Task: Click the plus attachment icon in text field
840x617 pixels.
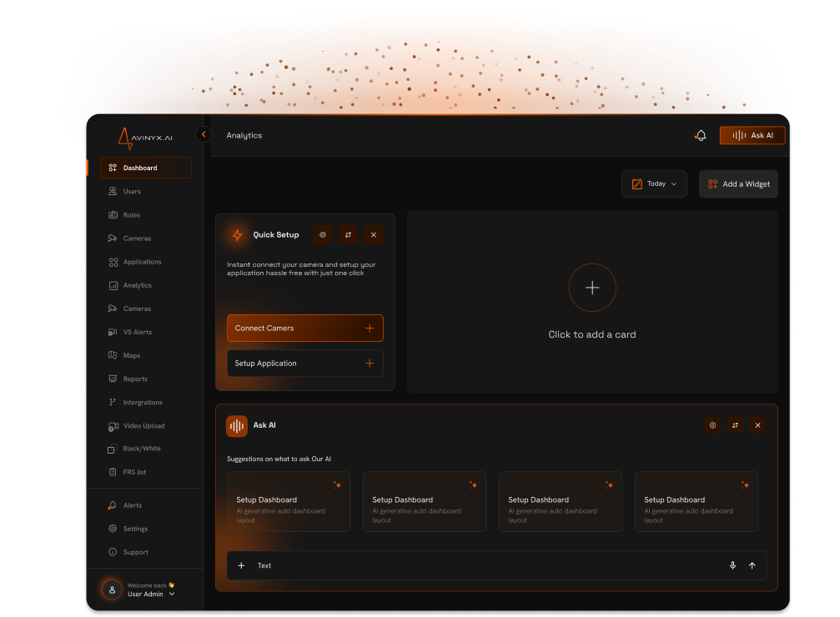Action: coord(241,565)
